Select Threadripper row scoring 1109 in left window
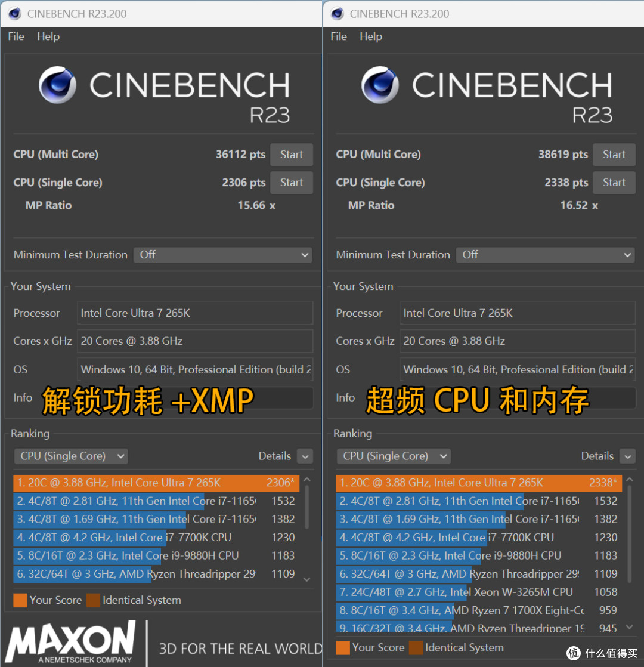Screen dimensions: 644x667 pos(156,575)
